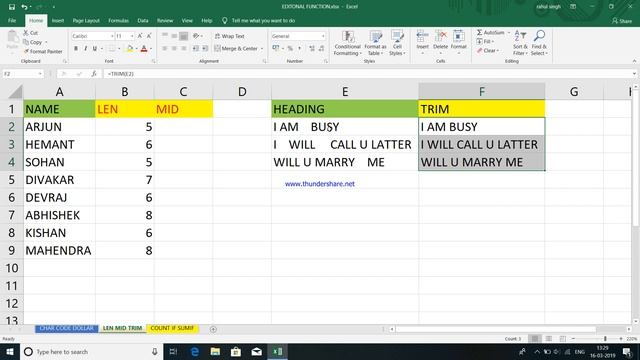Image resolution: width=640 pixels, height=360 pixels.
Task: Switch to Page Break Preview in status bar
Action: [562, 339]
